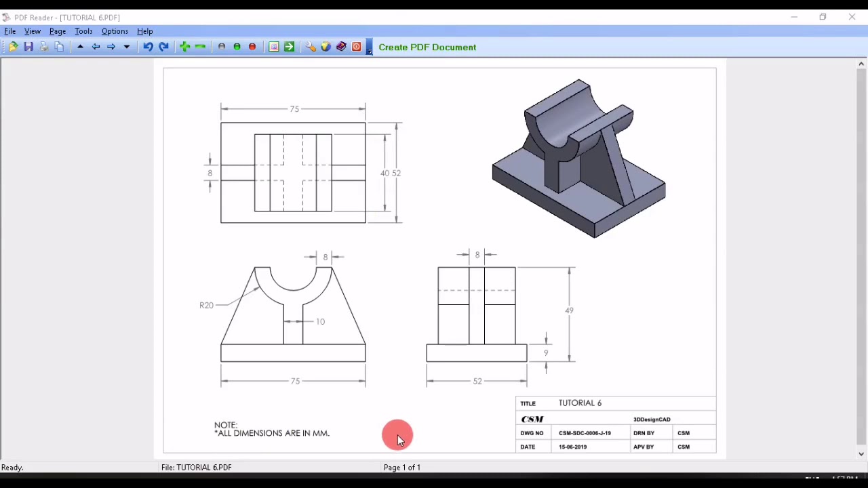Open the Options menu
The width and height of the screenshot is (868, 488).
[115, 31]
